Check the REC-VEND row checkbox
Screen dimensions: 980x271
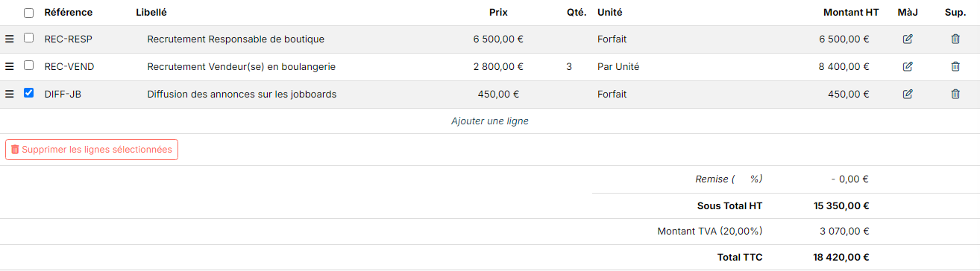(28, 66)
